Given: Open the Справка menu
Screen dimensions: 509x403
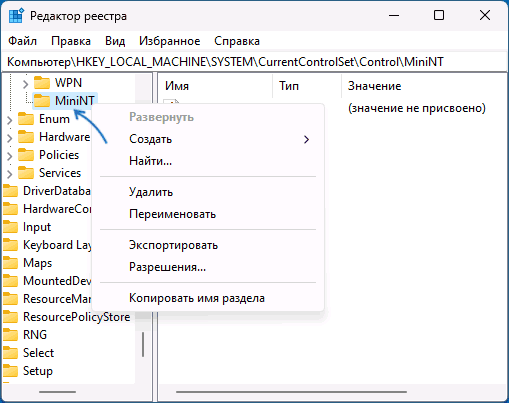Looking at the screenshot, I should (x=237, y=41).
